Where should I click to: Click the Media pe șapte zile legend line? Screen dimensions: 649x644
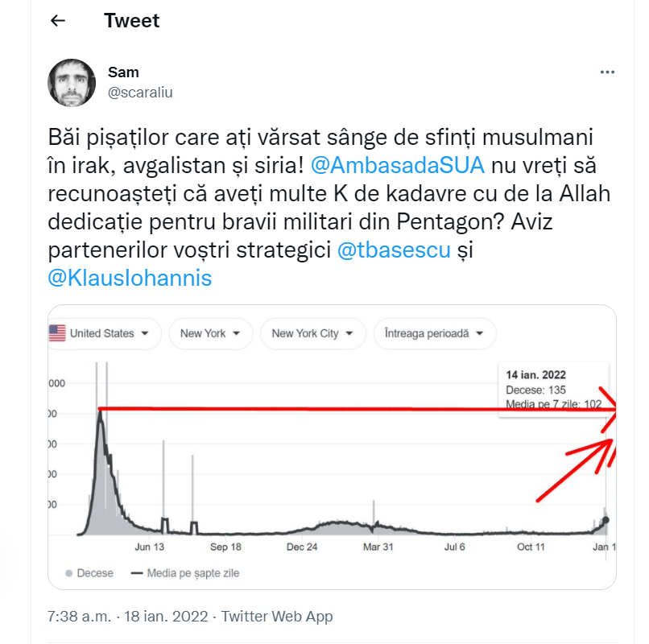tap(137, 573)
